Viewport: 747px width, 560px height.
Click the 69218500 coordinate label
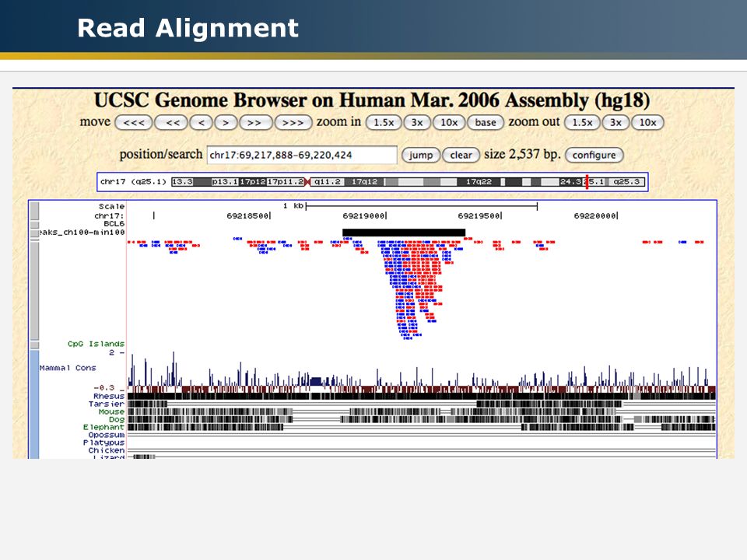[247, 215]
